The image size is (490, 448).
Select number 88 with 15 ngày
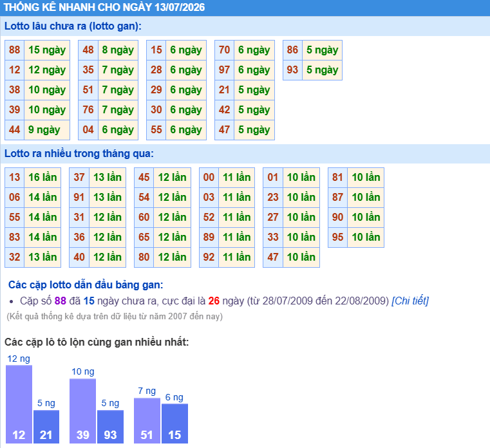click(14, 50)
